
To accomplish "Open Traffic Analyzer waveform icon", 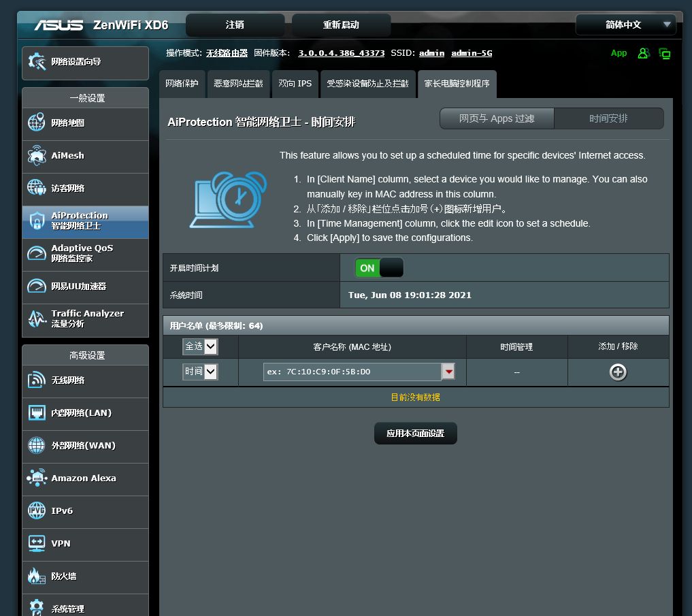I will click(37, 319).
